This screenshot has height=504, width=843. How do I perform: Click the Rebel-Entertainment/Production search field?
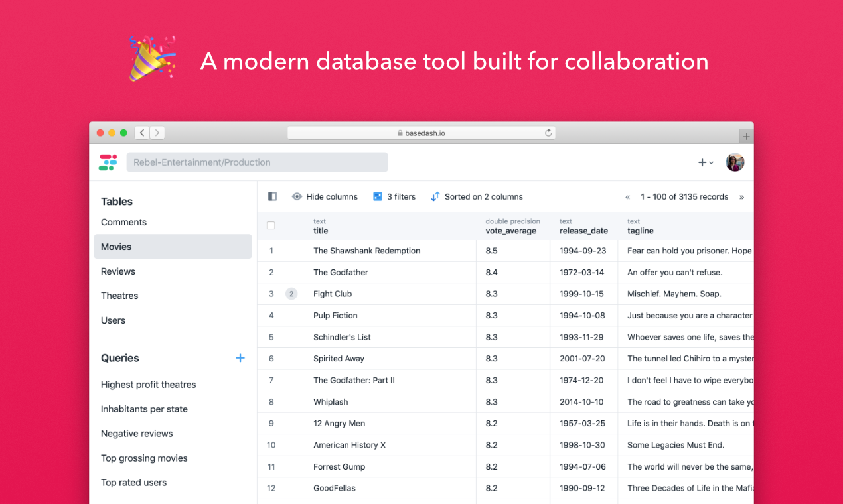(x=257, y=162)
